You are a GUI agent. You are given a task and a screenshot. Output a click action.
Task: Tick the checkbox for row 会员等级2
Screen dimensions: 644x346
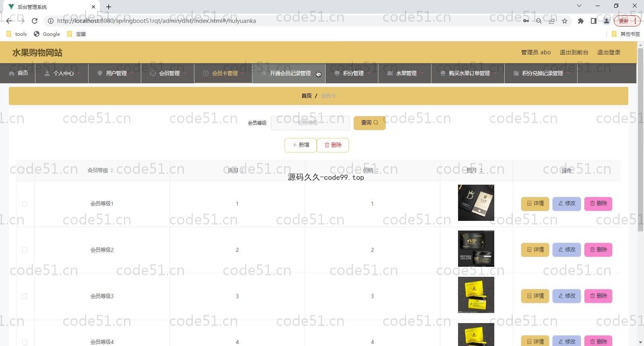click(25, 250)
